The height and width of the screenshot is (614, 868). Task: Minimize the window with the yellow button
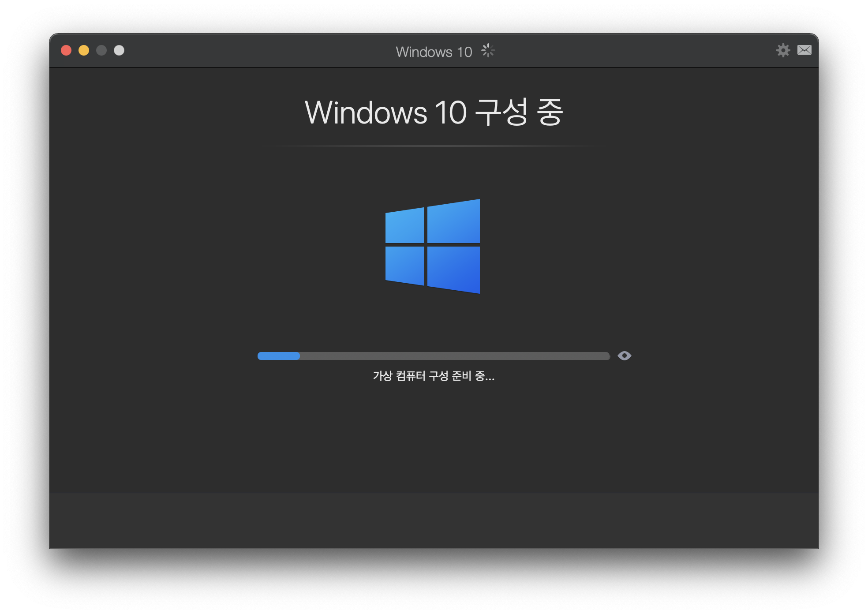[84, 50]
